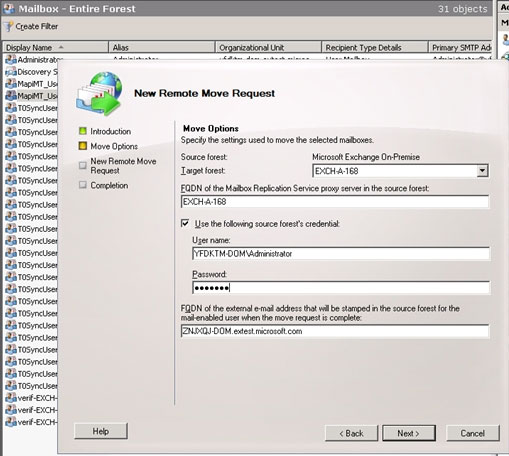Click the Discovery Search mailbox icon

[11, 72]
